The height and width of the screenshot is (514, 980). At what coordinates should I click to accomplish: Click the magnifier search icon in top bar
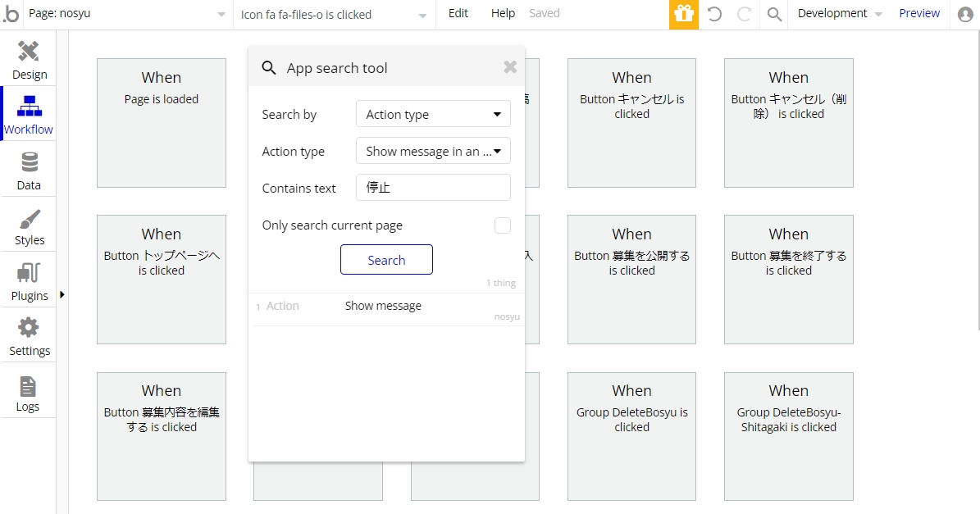[x=774, y=15]
